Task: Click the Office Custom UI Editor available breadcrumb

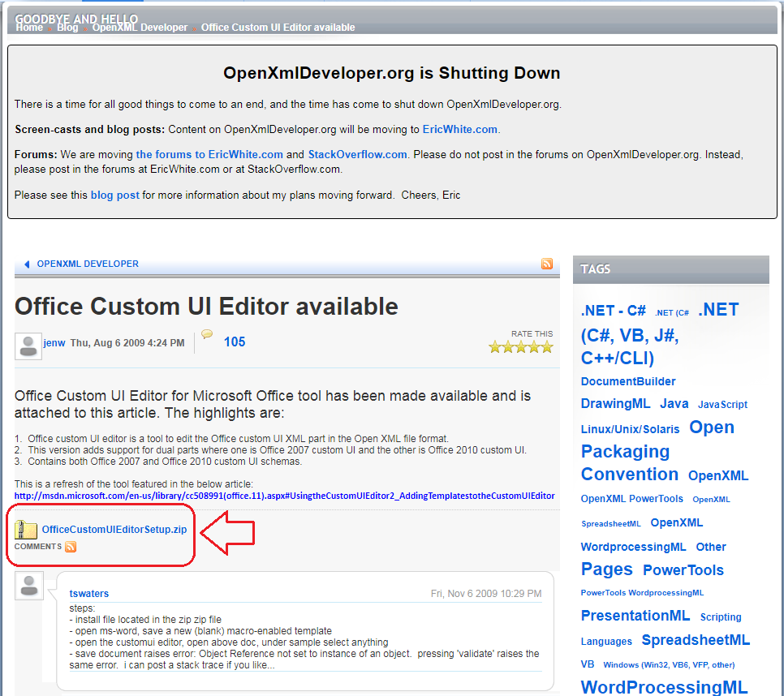Action: coord(278,28)
